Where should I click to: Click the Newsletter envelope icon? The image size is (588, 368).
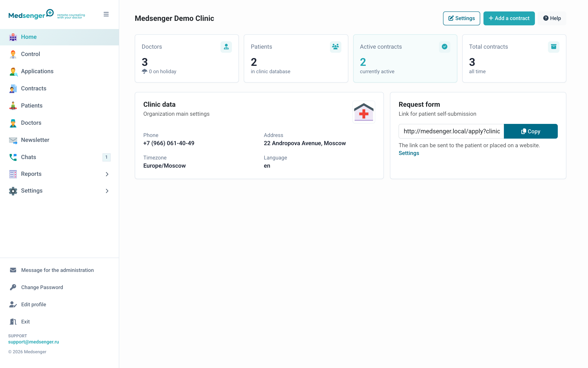(x=13, y=140)
